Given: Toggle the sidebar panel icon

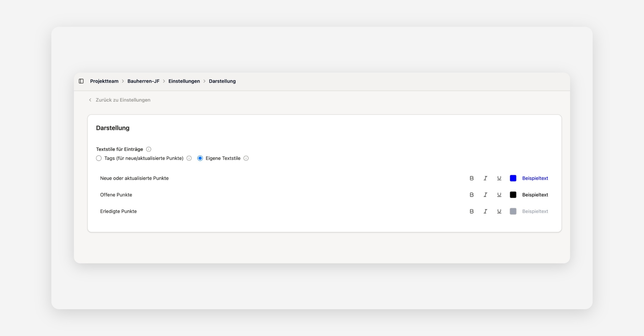Looking at the screenshot, I should coord(81,81).
